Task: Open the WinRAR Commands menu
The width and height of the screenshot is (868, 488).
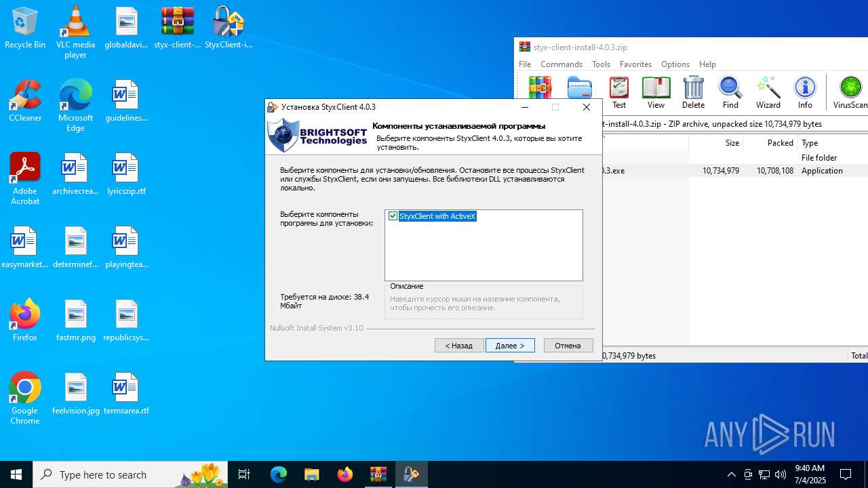Action: [x=561, y=64]
